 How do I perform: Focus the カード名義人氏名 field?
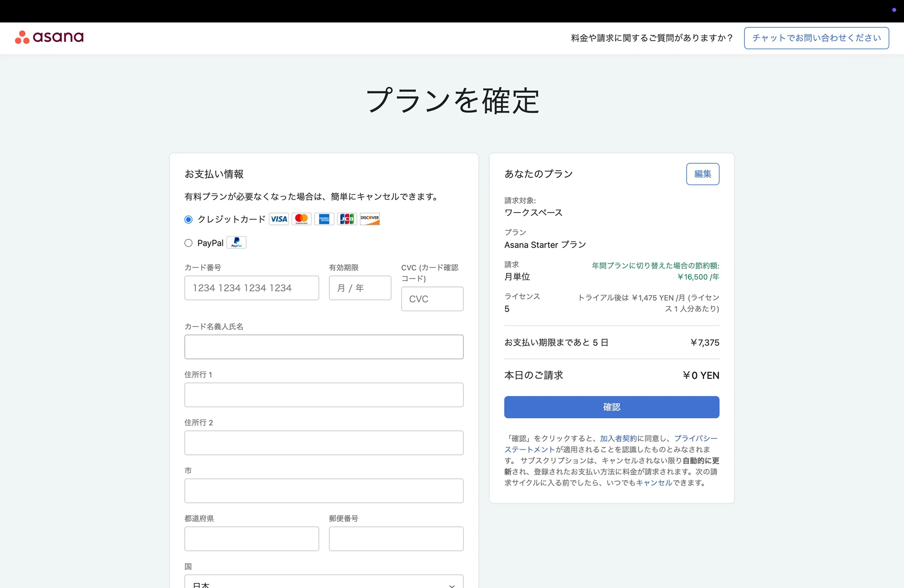(324, 347)
